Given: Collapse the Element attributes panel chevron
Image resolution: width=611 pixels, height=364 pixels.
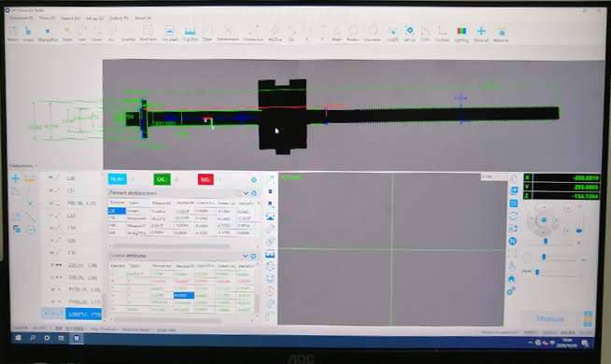Looking at the screenshot, I should click(x=246, y=193).
